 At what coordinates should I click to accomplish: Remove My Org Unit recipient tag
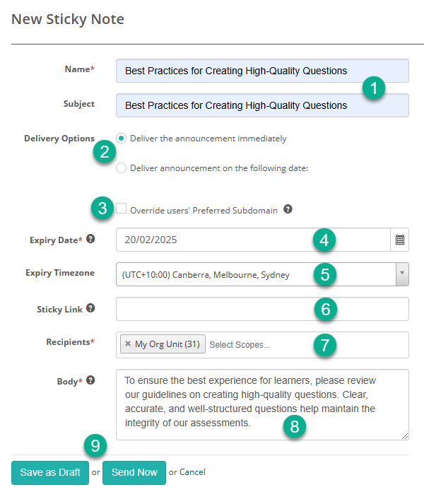pos(128,344)
